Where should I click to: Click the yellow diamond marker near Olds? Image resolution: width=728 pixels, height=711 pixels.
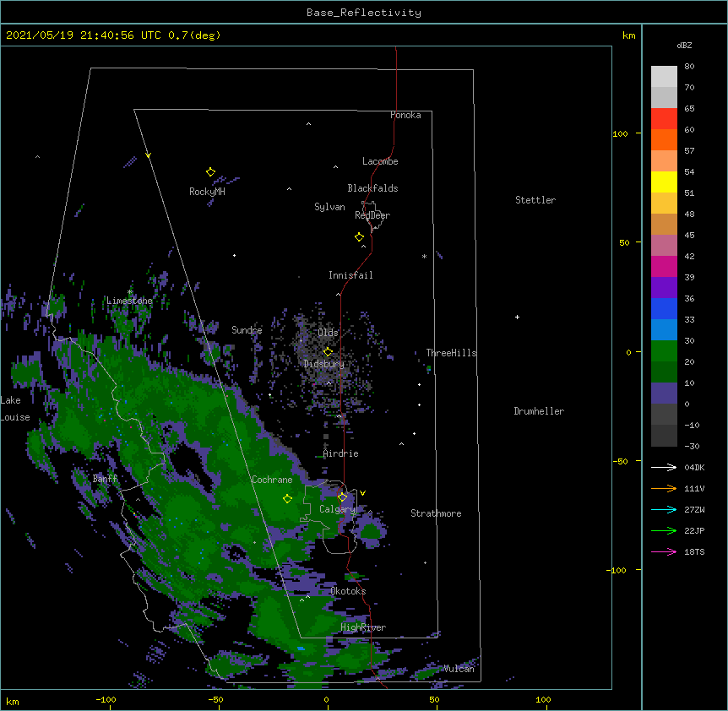328,352
